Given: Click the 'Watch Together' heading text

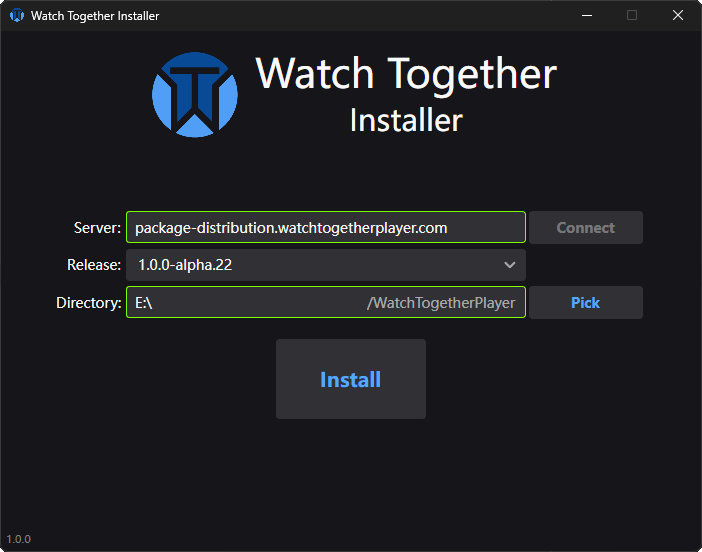Looking at the screenshot, I should (x=406, y=74).
